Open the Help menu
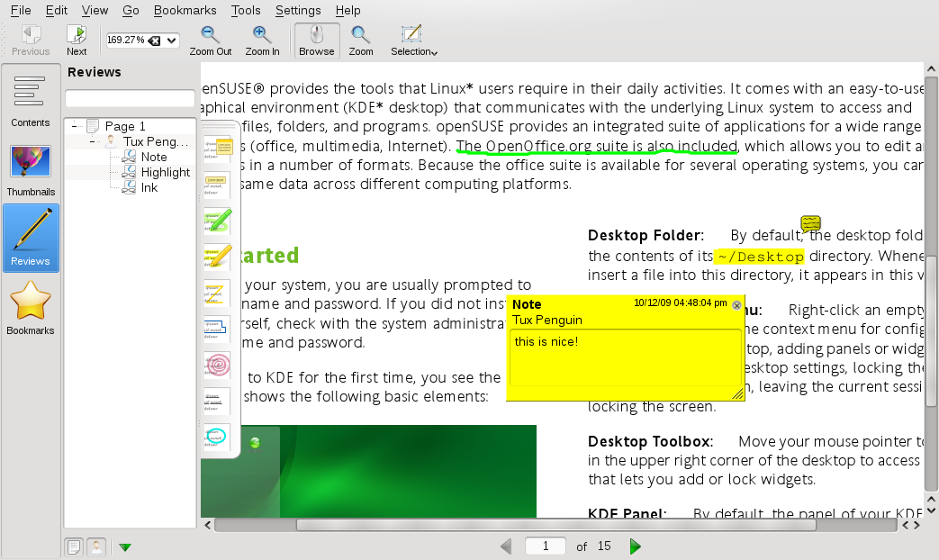Image resolution: width=939 pixels, height=560 pixels. click(348, 10)
